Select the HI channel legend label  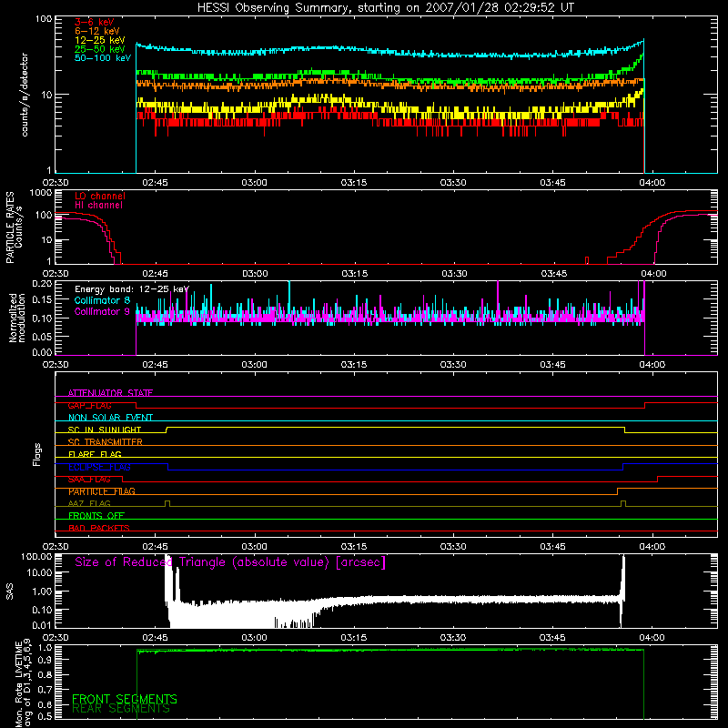click(98, 206)
